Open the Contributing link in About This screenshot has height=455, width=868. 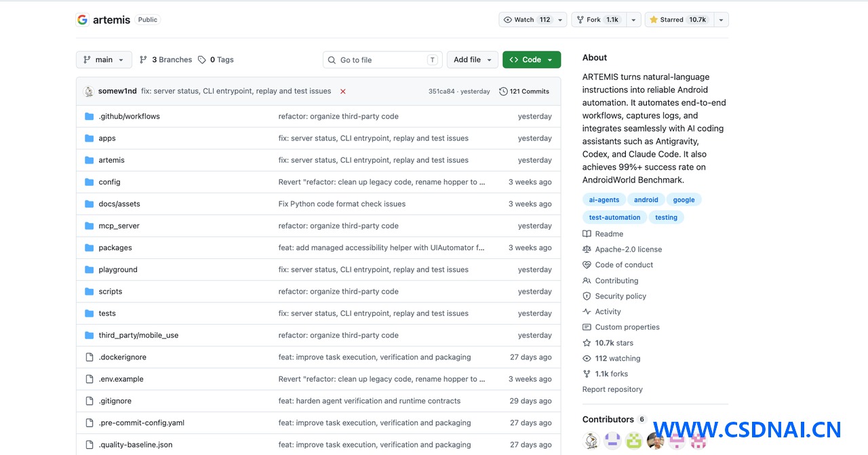coord(616,281)
